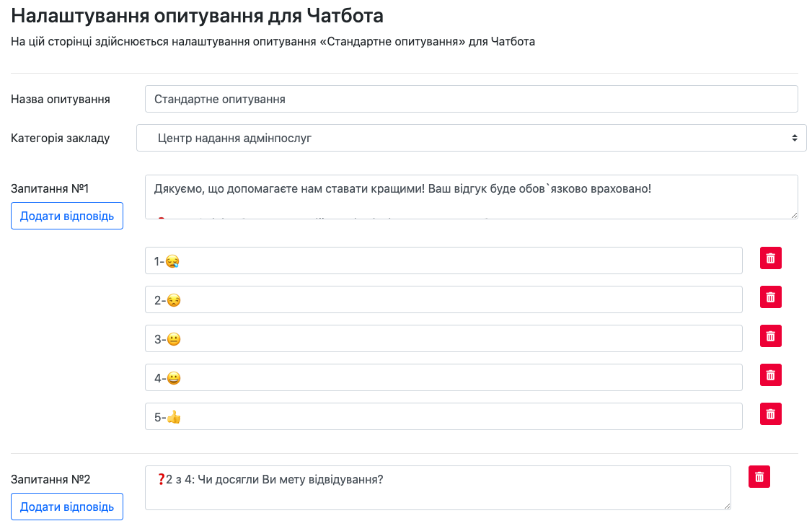Focus the Запитання №2 question text area

(438, 488)
